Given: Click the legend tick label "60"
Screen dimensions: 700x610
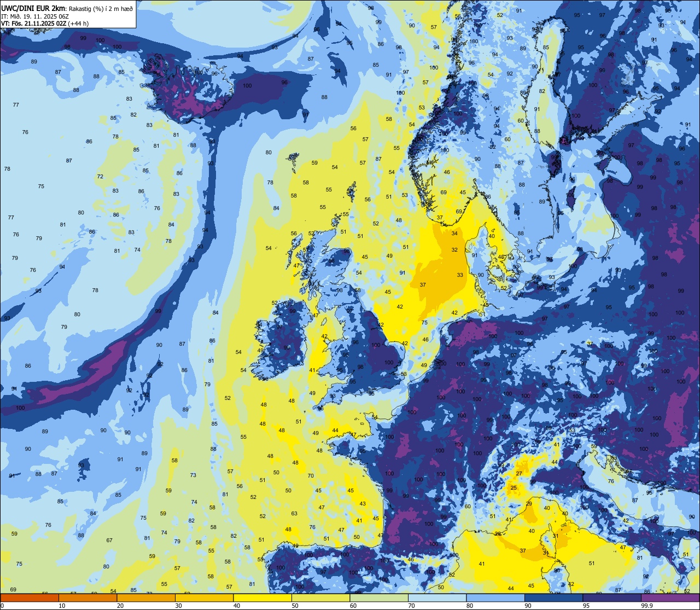Looking at the screenshot, I should point(353,606).
